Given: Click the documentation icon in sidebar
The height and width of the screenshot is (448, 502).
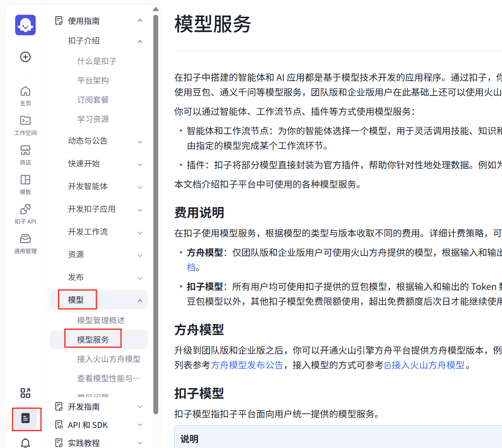Looking at the screenshot, I should pos(25,418).
